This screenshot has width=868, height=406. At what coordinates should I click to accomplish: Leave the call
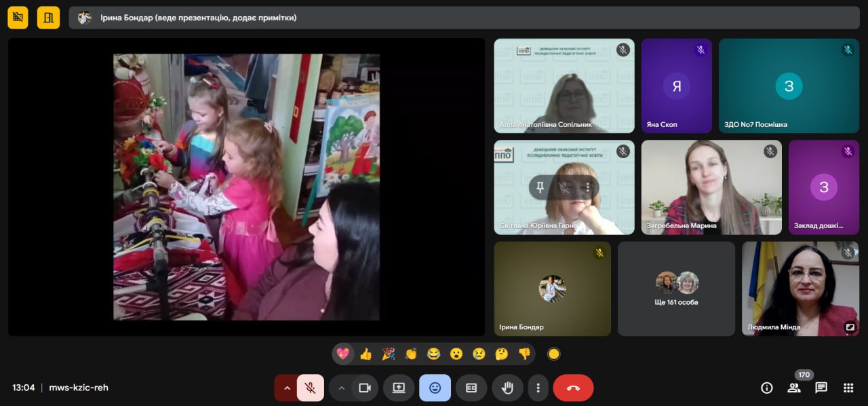(x=573, y=388)
